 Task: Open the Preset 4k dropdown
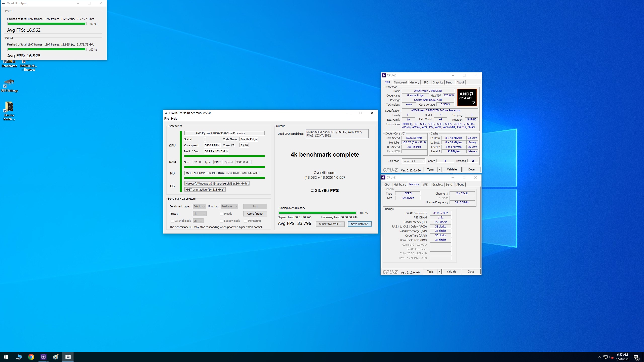coord(199,214)
